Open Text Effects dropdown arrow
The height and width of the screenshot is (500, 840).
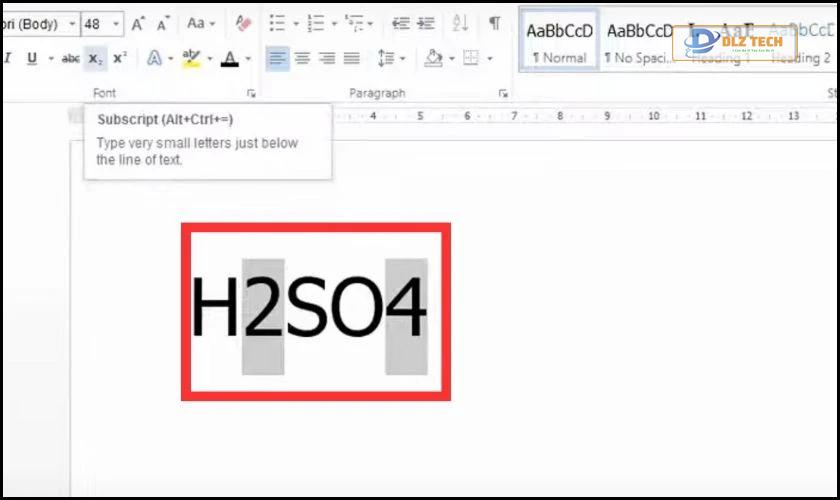click(x=171, y=58)
